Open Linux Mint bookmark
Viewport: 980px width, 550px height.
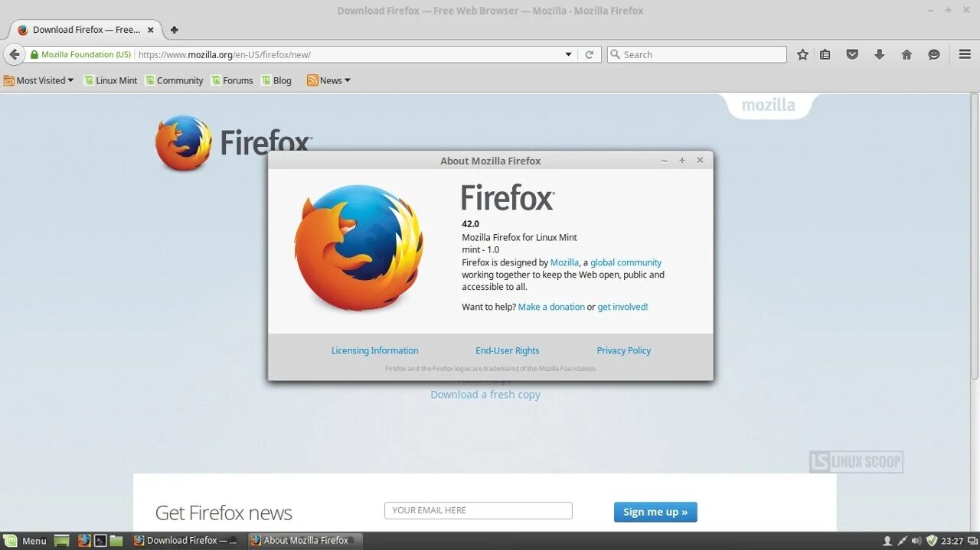(111, 80)
